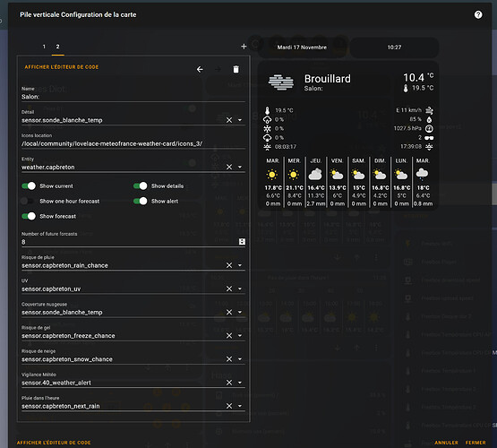Viewport: 497px width, 448px height.
Task: Expand the Entity dropdown list
Action: pos(240,167)
